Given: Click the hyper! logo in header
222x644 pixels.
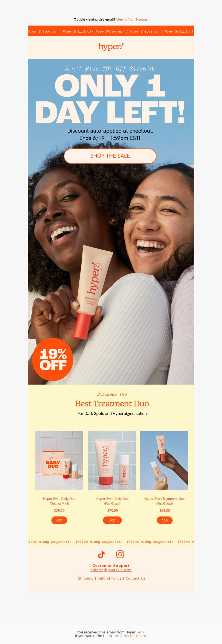Looking at the screenshot, I should coord(111,47).
